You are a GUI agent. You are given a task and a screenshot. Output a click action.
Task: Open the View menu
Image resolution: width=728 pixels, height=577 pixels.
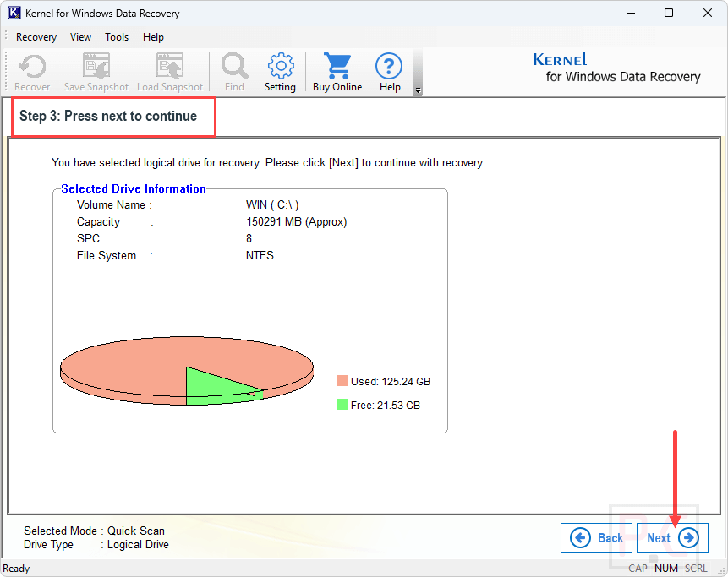tap(81, 37)
